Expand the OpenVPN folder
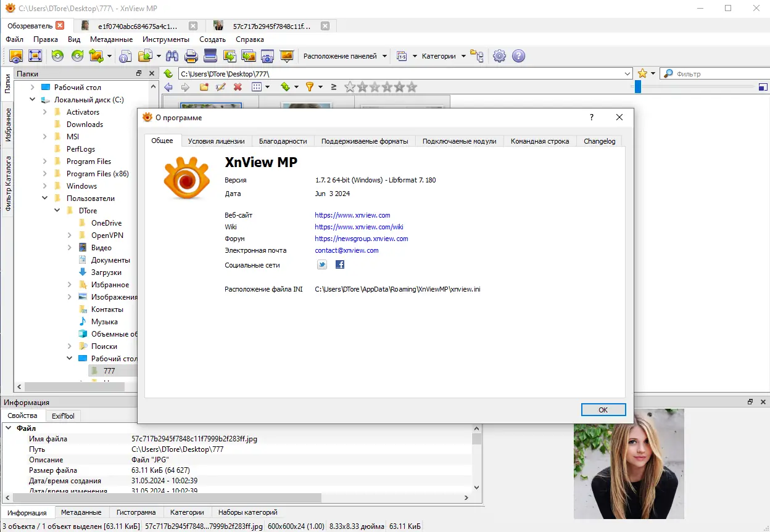Screen dimensions: 770x532 click(x=70, y=235)
